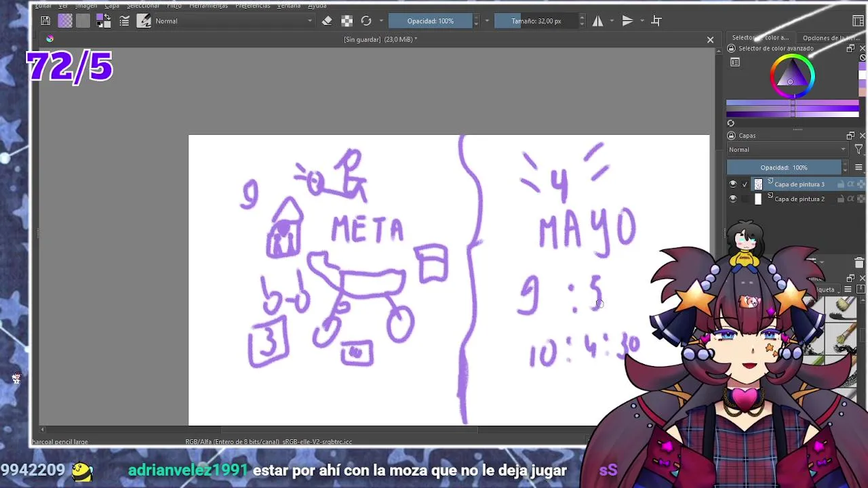The width and height of the screenshot is (868, 488).
Task: Open the fill gradients chooser
Action: coord(65,21)
